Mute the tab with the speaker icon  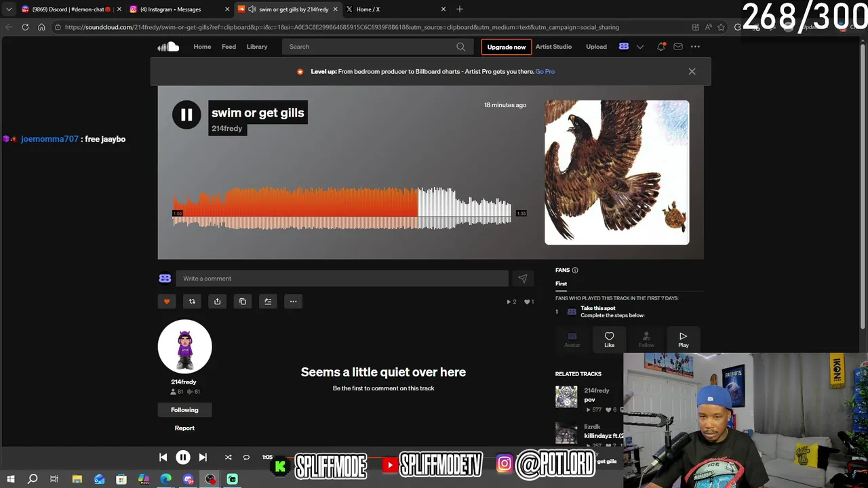pos(252,9)
